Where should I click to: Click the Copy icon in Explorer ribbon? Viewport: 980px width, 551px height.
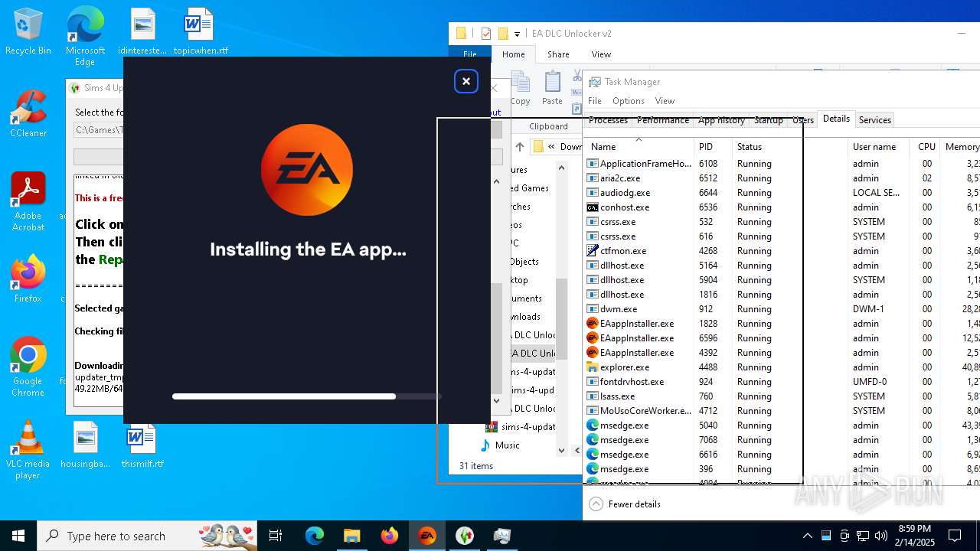(x=521, y=88)
